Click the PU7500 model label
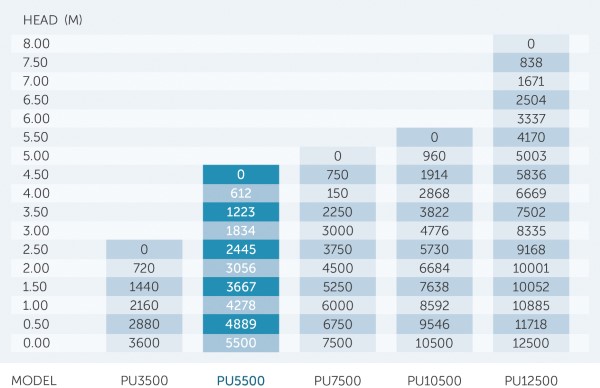The height and width of the screenshot is (388, 600). click(338, 381)
